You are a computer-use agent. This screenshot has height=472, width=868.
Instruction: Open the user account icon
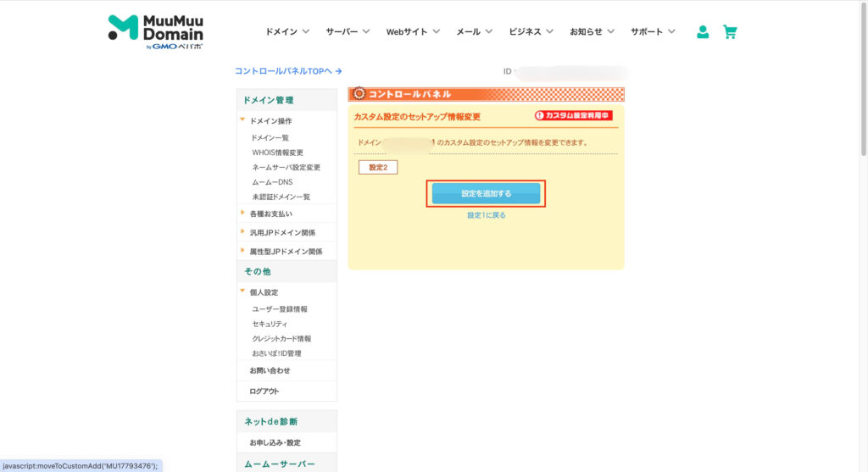(702, 32)
